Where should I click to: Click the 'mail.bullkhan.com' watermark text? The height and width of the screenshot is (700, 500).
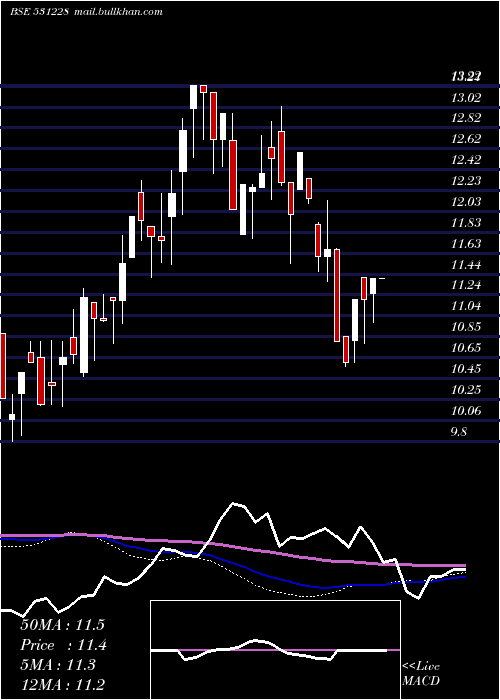click(x=119, y=12)
